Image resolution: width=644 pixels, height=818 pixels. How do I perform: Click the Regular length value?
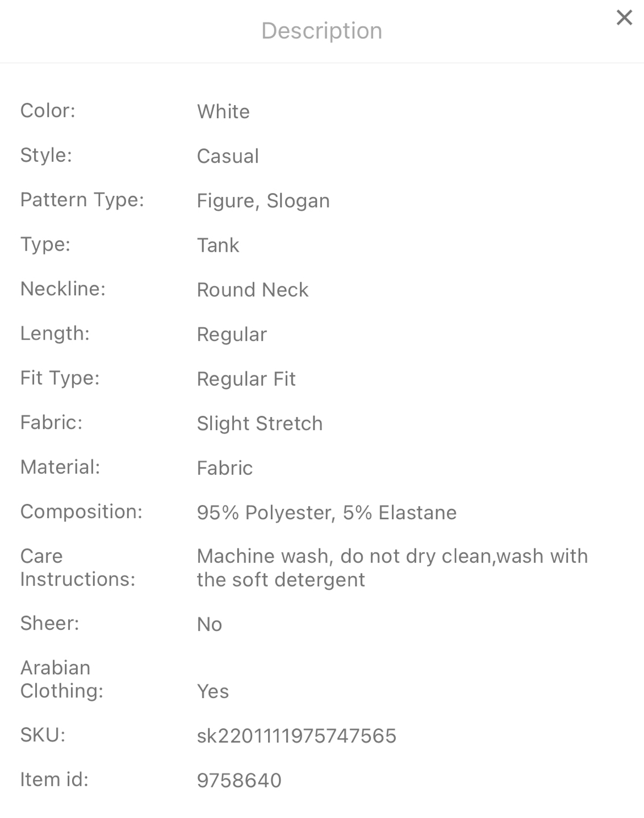pos(232,335)
